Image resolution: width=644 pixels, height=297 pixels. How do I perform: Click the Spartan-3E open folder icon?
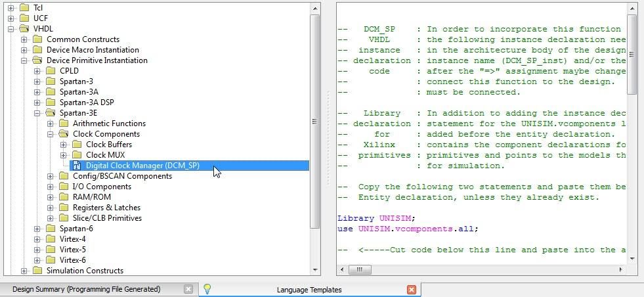[x=51, y=113]
